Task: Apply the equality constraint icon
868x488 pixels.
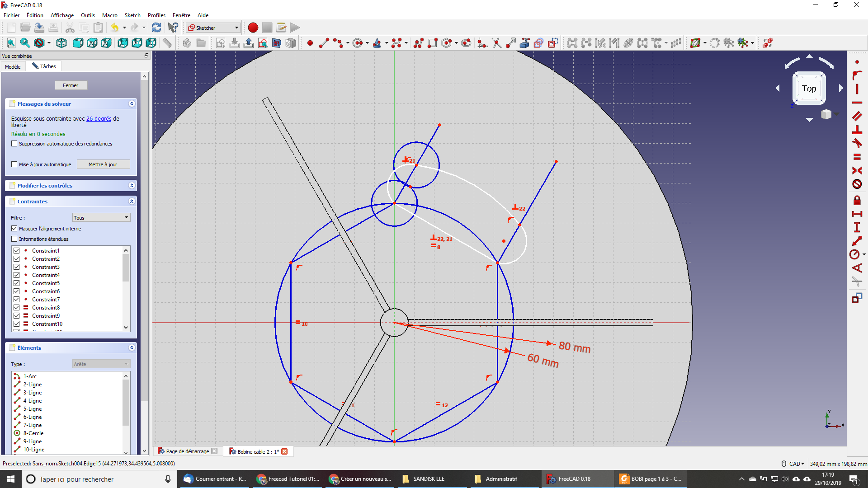Action: tap(857, 157)
